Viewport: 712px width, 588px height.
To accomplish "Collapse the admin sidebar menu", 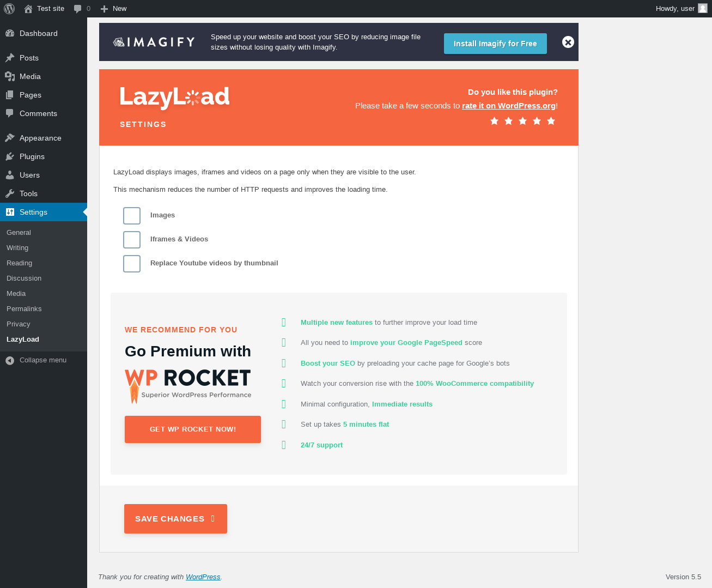I will pyautogui.click(x=36, y=360).
